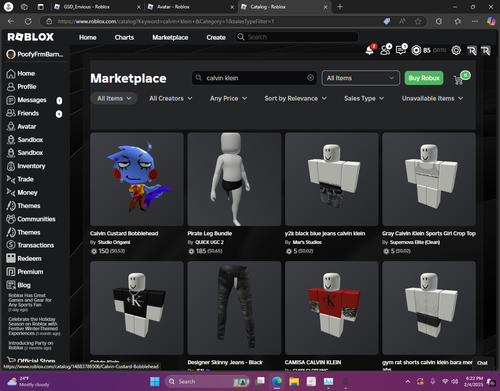Expand the Any Price filter
The height and width of the screenshot is (391, 500).
(228, 98)
